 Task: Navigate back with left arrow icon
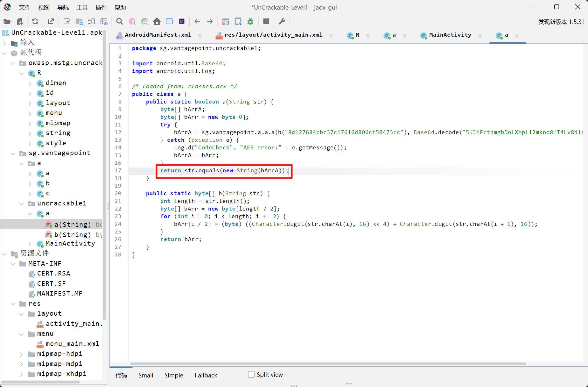click(197, 22)
